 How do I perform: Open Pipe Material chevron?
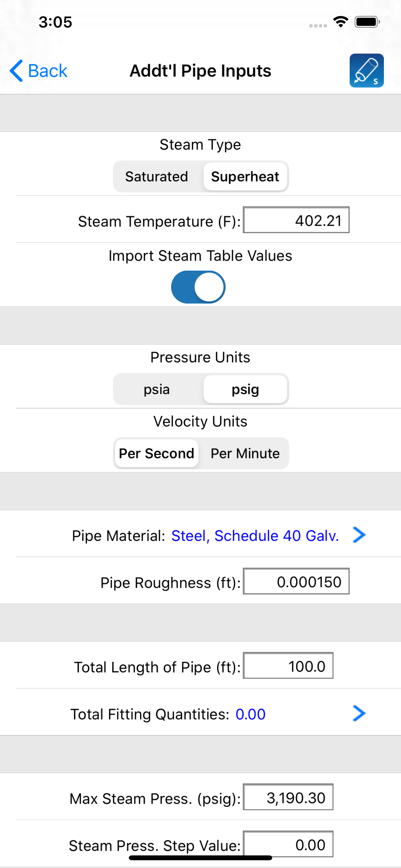click(x=359, y=535)
